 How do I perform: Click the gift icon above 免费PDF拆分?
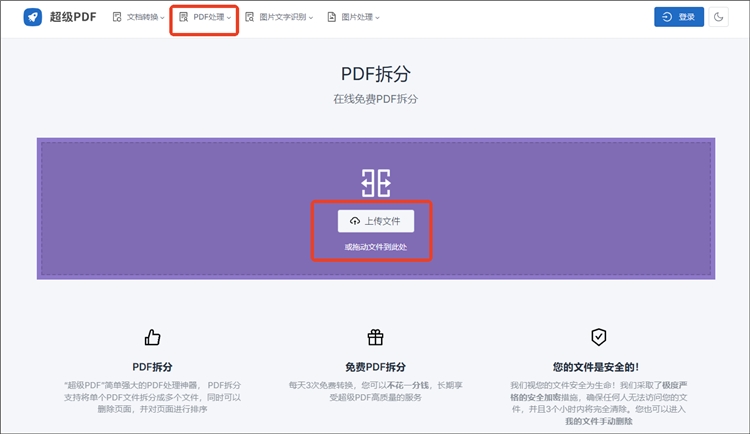[x=375, y=337]
